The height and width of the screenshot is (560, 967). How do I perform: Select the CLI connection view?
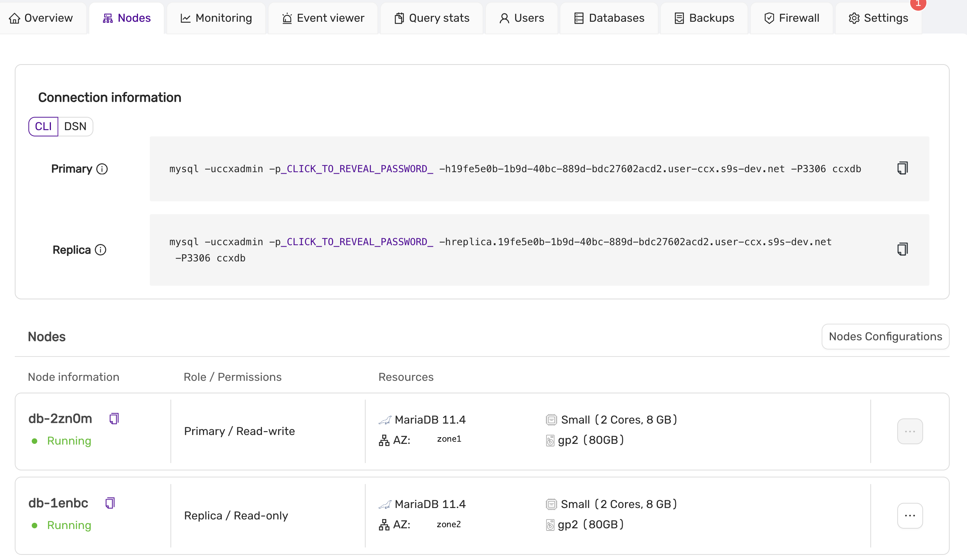point(43,126)
